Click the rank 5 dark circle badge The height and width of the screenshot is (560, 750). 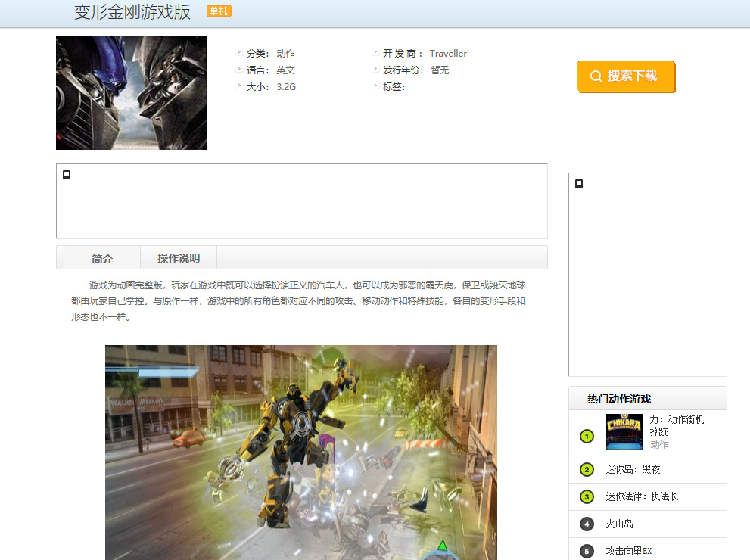(587, 551)
